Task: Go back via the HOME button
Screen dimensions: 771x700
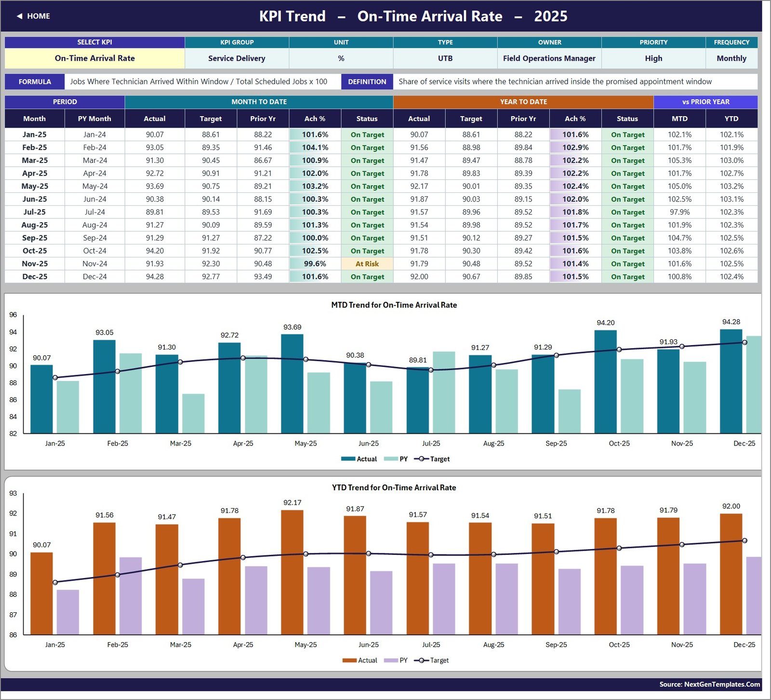Action: [33, 16]
